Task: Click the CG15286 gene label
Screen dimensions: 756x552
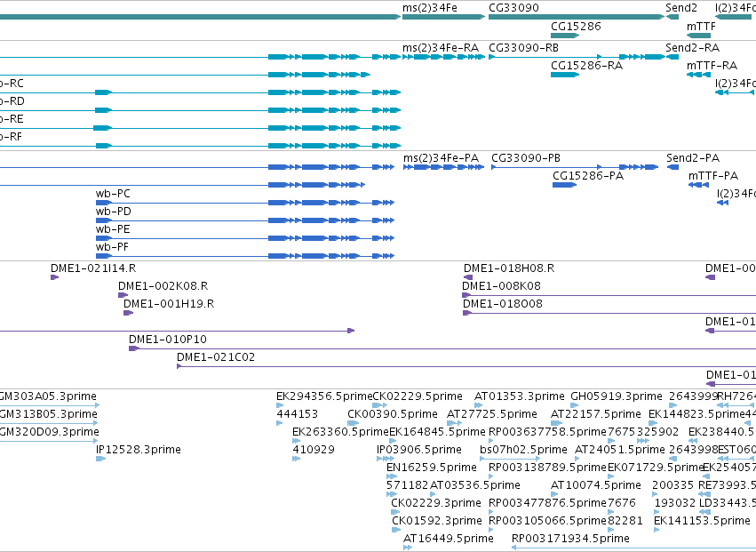Action: pos(576,27)
